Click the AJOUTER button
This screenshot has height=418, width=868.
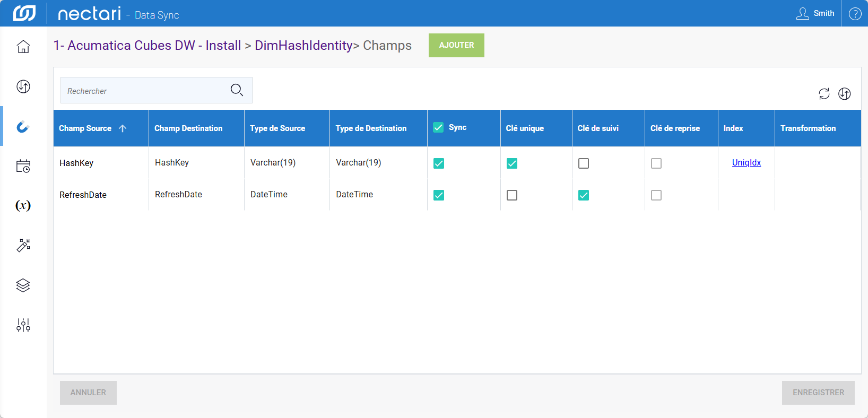pyautogui.click(x=456, y=45)
